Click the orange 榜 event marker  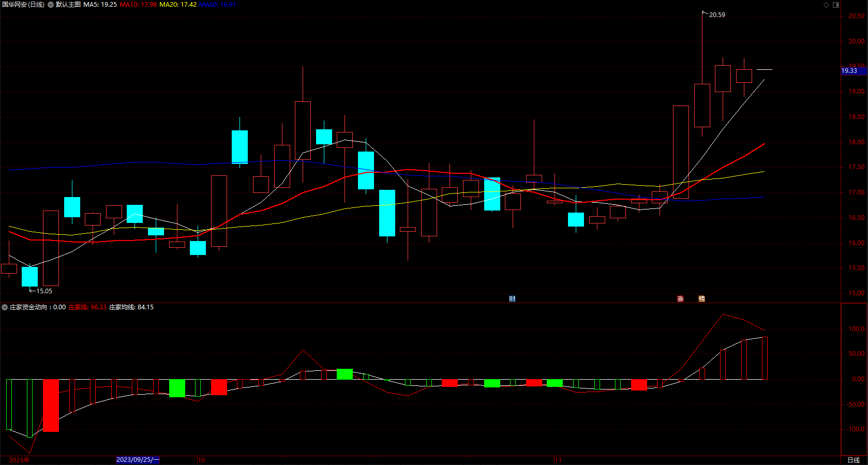tap(701, 299)
